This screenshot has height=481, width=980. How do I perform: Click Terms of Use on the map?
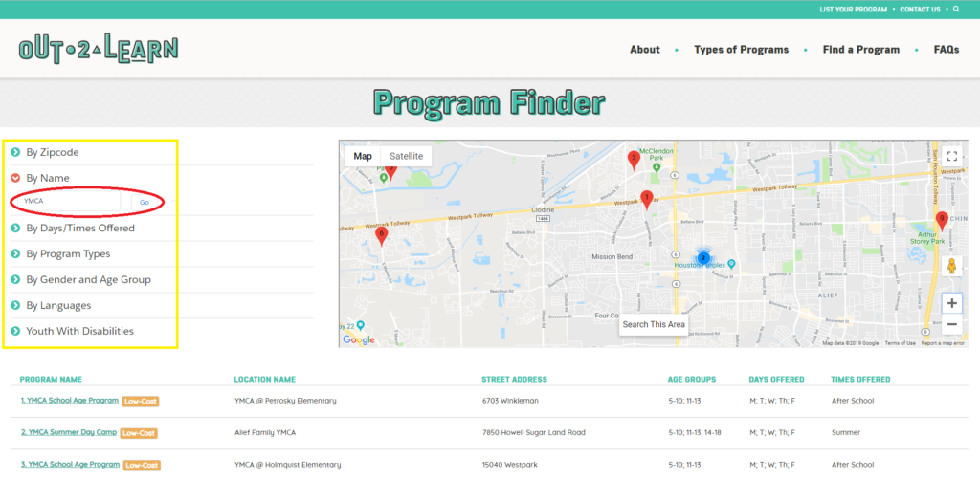(x=900, y=343)
